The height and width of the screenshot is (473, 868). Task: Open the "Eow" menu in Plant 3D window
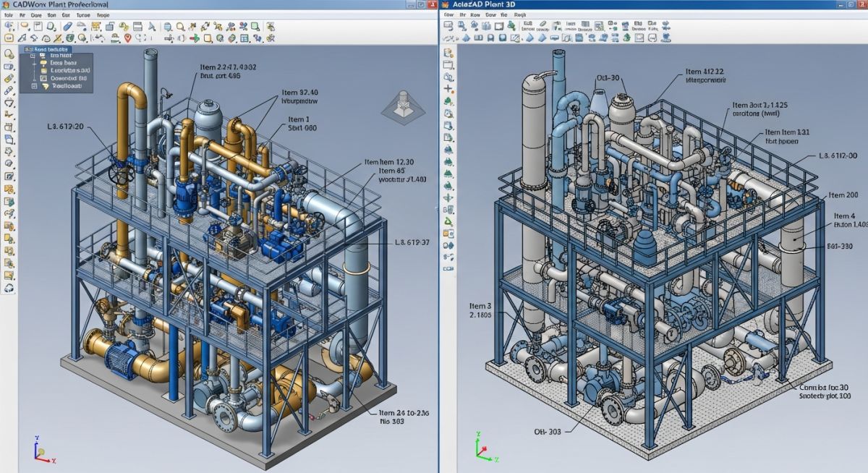[x=448, y=15]
